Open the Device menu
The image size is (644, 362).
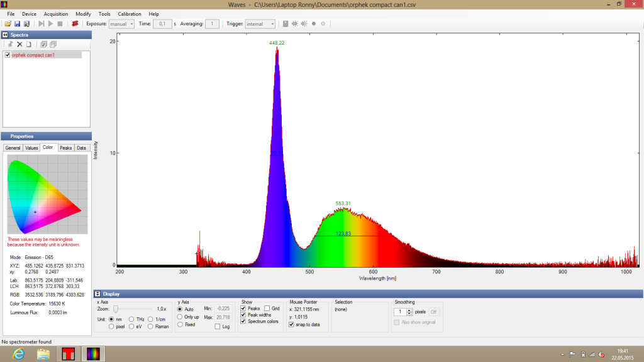tap(29, 14)
